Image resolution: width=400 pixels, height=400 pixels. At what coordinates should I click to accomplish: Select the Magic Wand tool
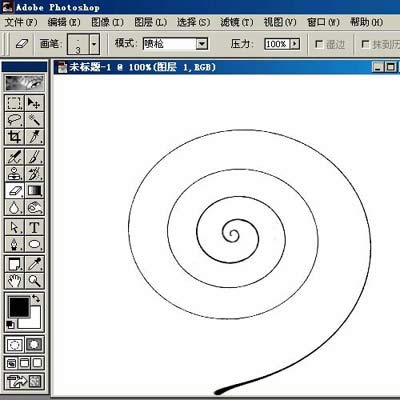[x=34, y=120]
